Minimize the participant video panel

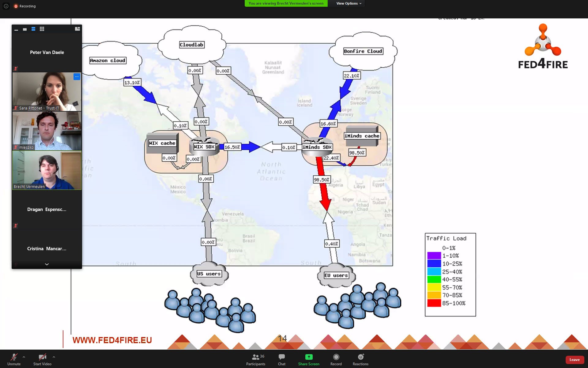click(16, 29)
